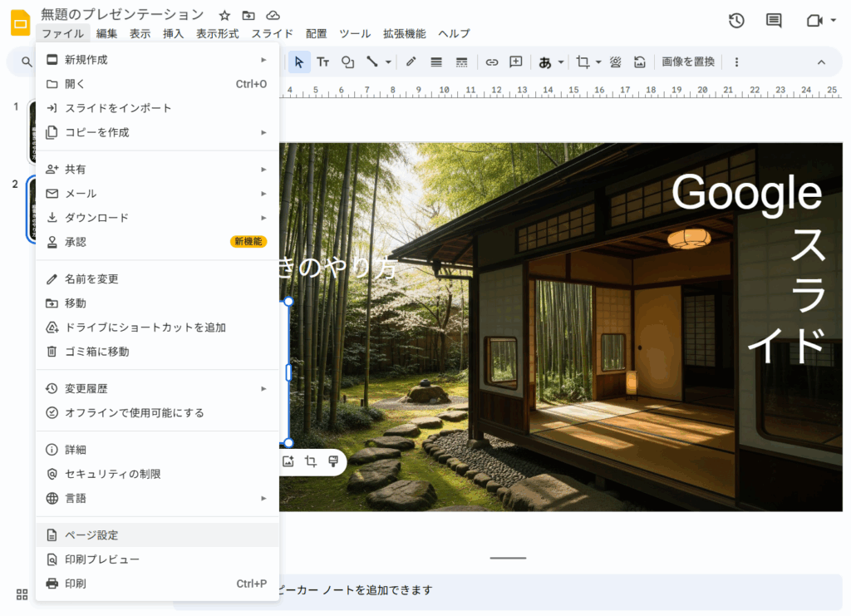
Task: Click the crop icon in floating image toolbar
Action: click(x=311, y=462)
